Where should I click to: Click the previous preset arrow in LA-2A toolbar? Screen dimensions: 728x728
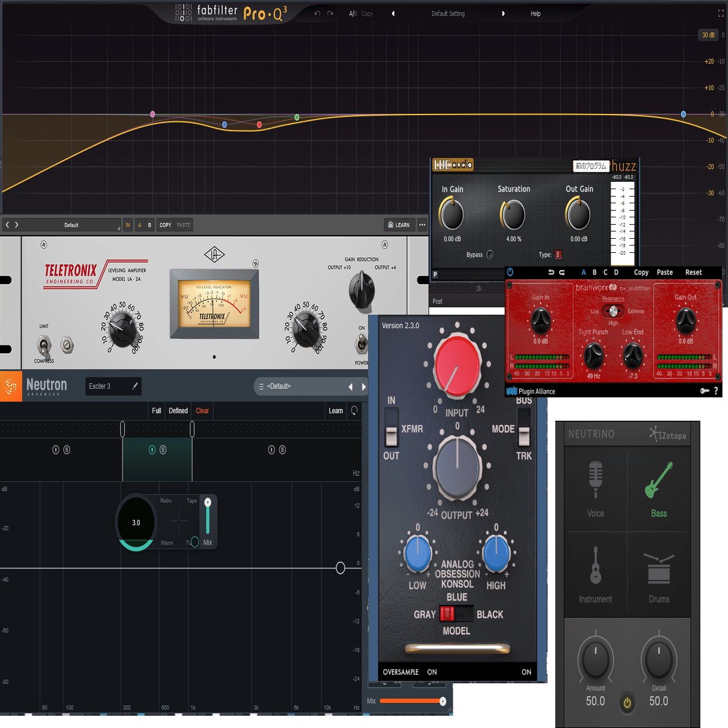(x=7, y=225)
